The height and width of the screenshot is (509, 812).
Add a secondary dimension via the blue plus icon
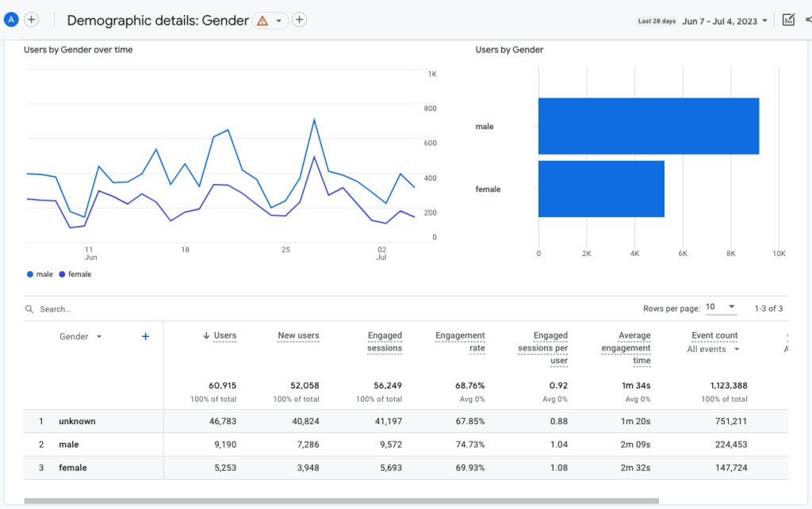(x=145, y=336)
